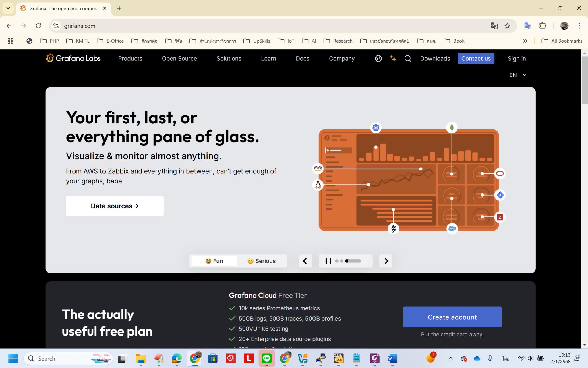
Task: Open the EN language dropdown
Action: tap(517, 75)
